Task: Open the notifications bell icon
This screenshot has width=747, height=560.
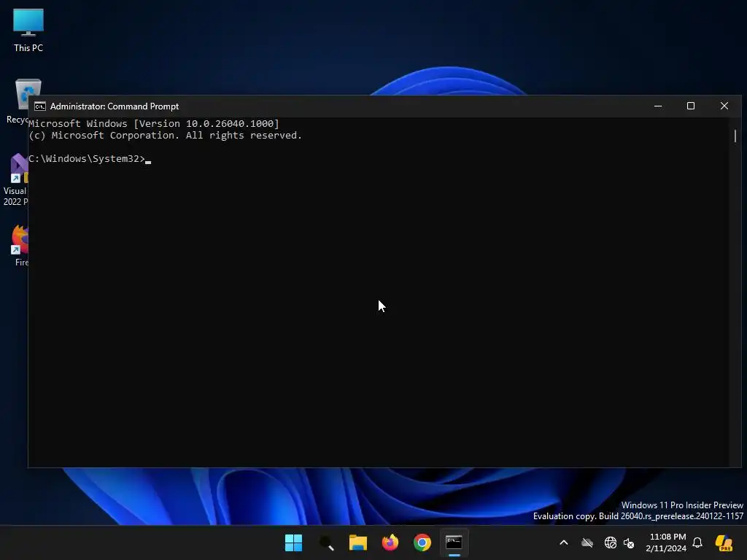Action: pyautogui.click(x=697, y=542)
